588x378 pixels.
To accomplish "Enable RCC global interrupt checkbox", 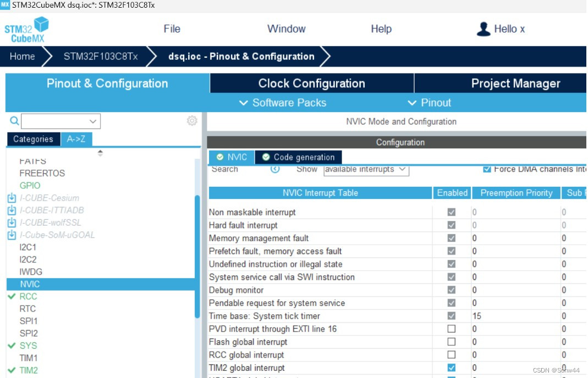I will (452, 354).
